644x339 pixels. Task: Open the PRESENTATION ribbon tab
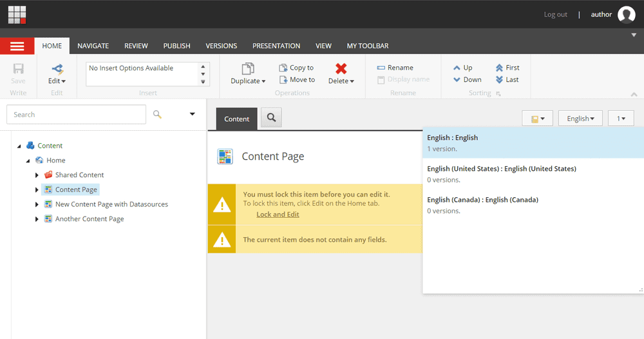(276, 46)
